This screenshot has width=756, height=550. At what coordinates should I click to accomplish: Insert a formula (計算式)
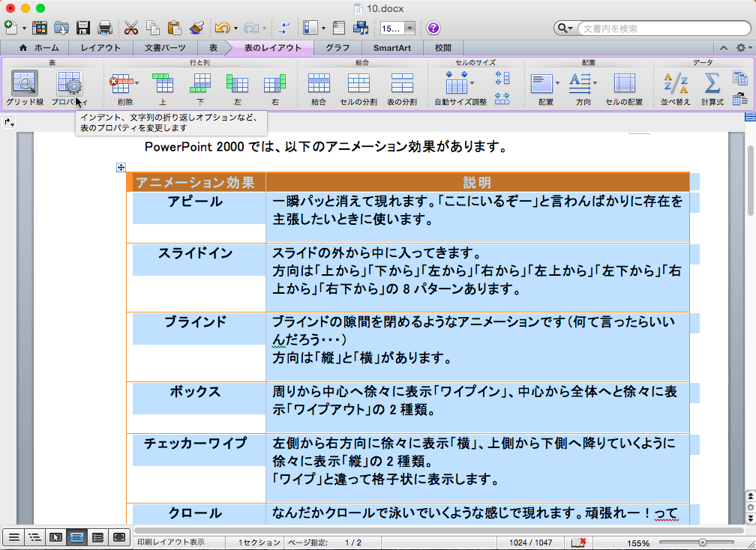(712, 88)
